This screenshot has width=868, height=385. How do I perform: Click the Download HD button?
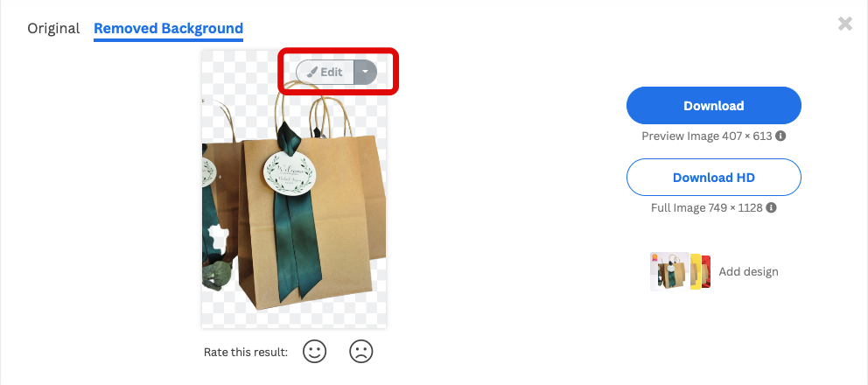(713, 178)
